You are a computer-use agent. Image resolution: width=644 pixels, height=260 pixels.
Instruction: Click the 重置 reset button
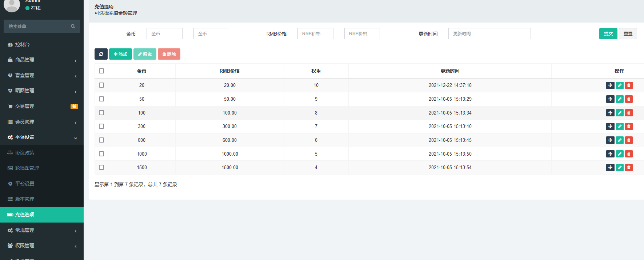(628, 33)
